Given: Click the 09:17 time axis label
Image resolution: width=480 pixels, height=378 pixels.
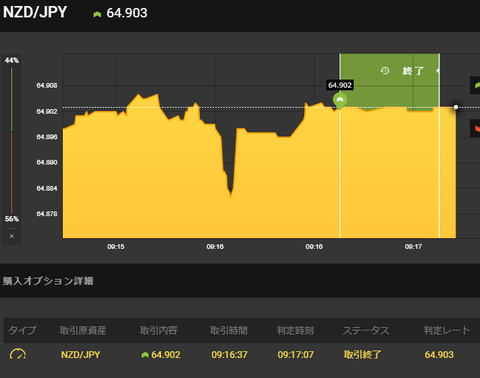Looking at the screenshot, I should (x=413, y=247).
